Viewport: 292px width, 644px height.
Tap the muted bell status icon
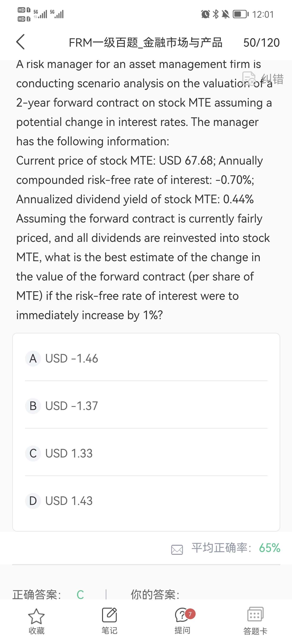point(225,14)
